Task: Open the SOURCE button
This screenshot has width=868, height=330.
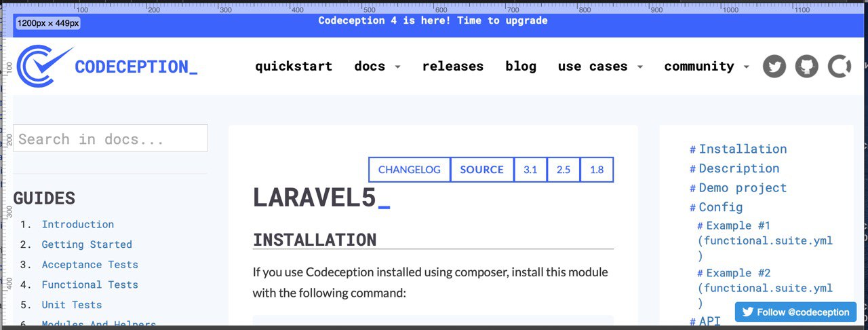Action: 482,170
